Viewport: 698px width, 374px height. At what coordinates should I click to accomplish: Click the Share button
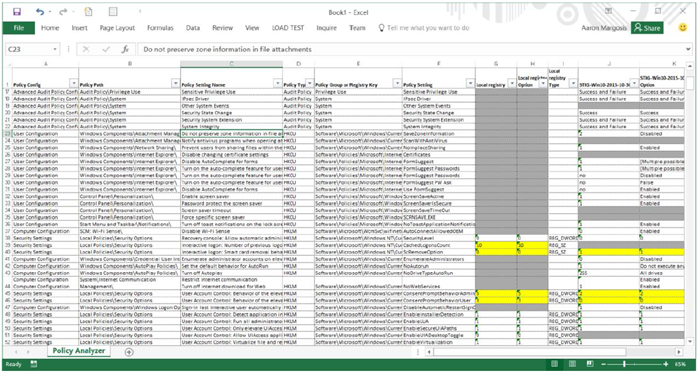pyautogui.click(x=647, y=28)
